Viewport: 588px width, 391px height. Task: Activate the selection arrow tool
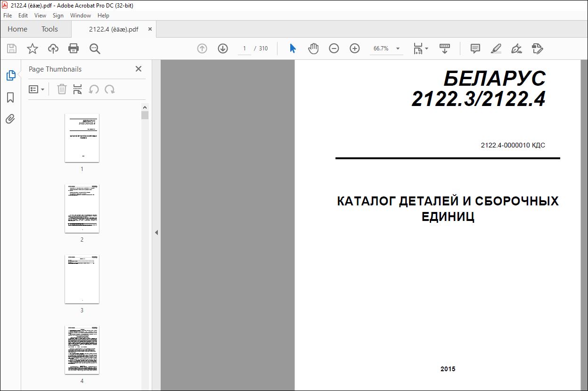click(x=293, y=49)
